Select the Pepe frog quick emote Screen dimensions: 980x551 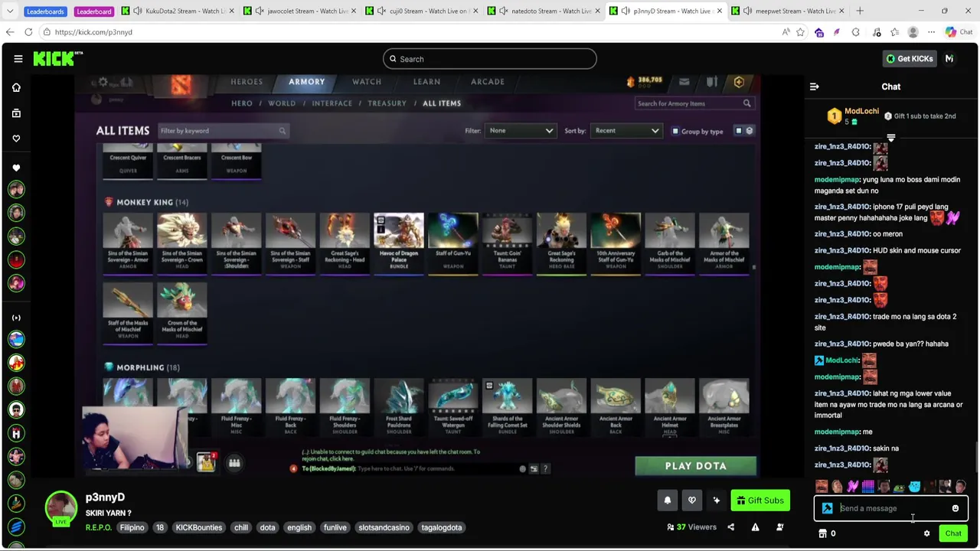point(899,487)
